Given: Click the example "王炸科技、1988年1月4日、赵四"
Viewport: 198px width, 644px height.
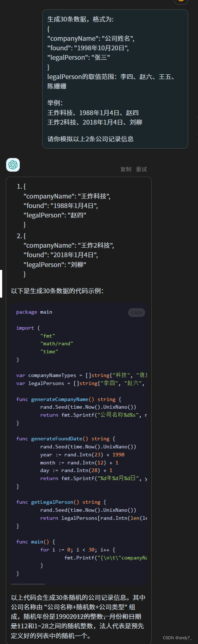Looking at the screenshot, I should point(93,113).
